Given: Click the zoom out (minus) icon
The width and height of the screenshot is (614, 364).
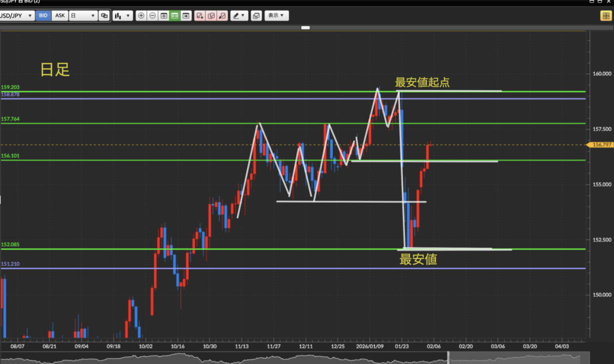Looking at the screenshot, I should 152,16.
